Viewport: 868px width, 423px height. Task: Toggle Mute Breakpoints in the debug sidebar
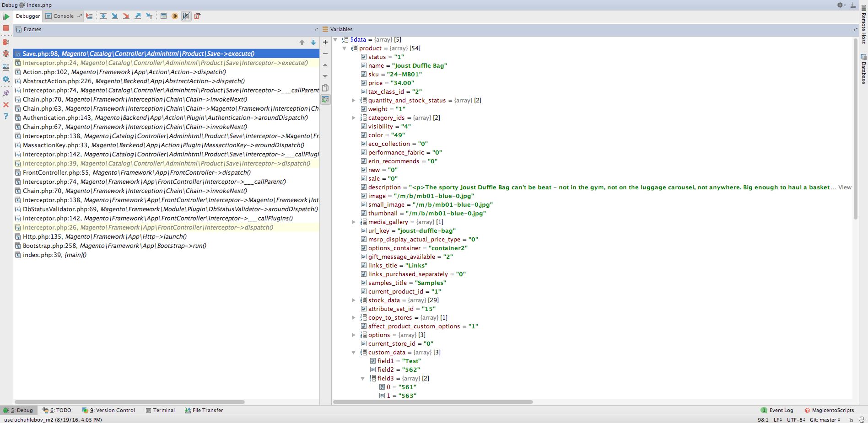click(6, 54)
